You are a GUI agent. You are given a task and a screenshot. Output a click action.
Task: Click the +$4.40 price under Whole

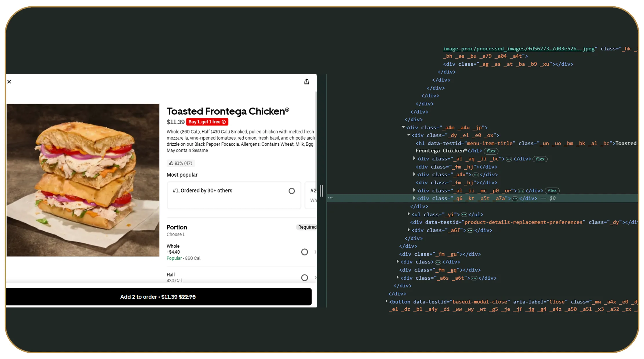tap(173, 252)
